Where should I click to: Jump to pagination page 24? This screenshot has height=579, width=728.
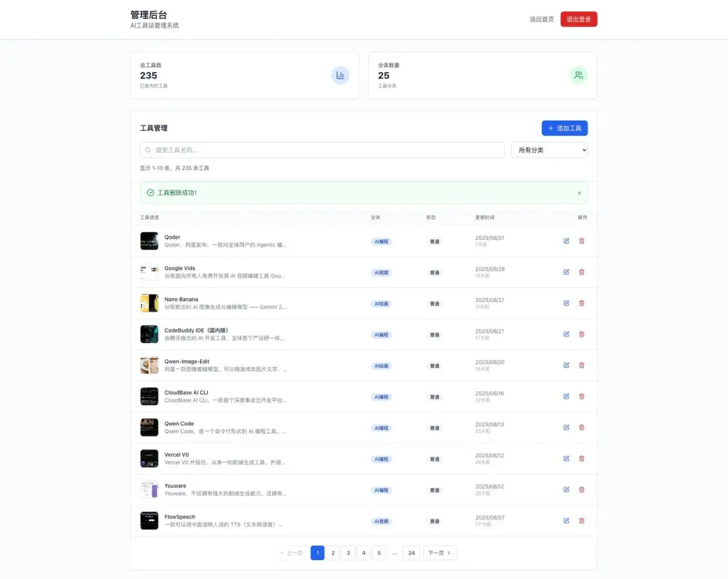click(x=411, y=553)
